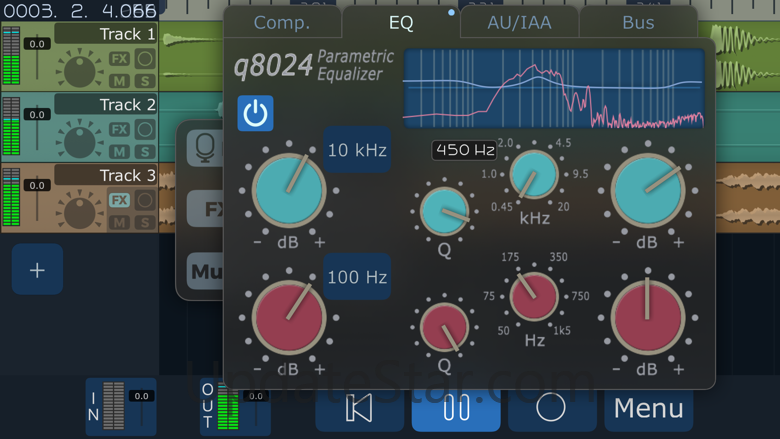Select the Track 3 name label
This screenshot has height=439, width=780.
pos(106,175)
